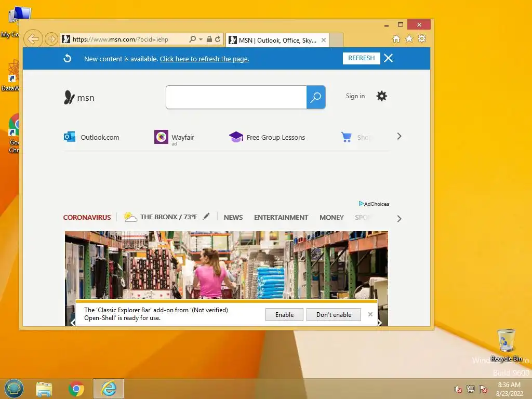The width and height of the screenshot is (532, 399).
Task: Open the warehouse shopper news image
Action: 227,265
